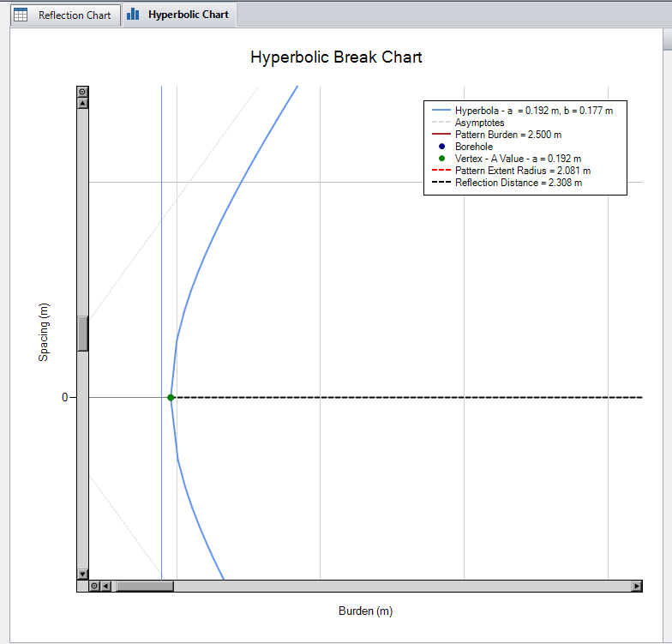Click the green vertex point on the chart
Screen dimensions: 672x644
point(171,398)
